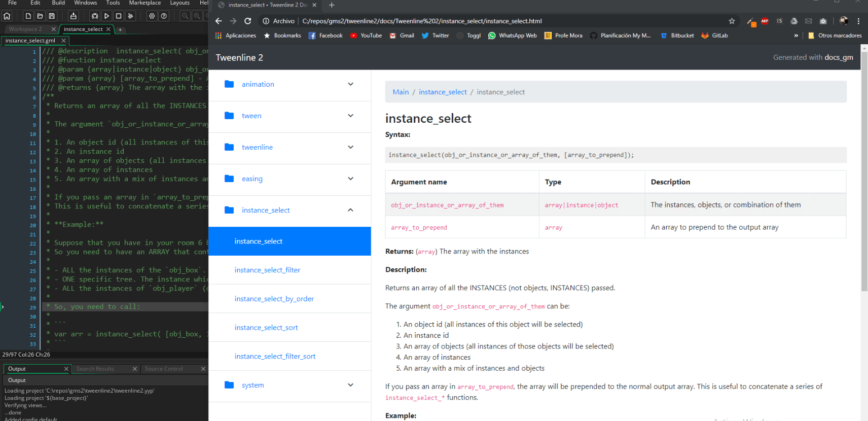Open the GitLab bookmark

[714, 36]
